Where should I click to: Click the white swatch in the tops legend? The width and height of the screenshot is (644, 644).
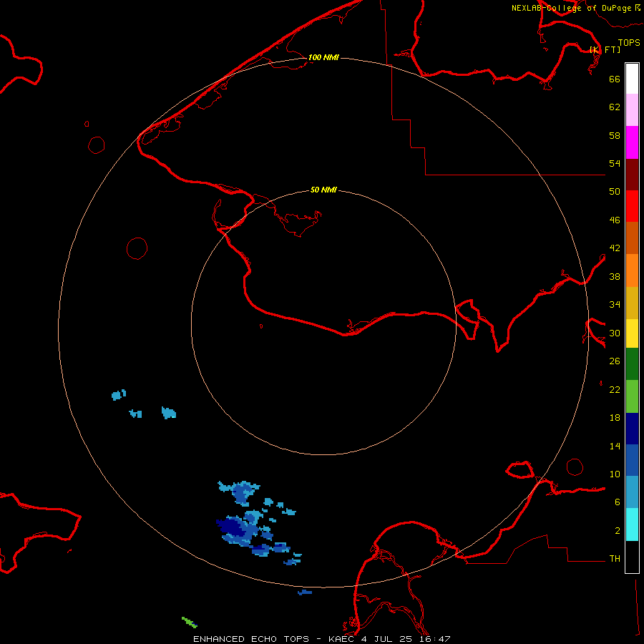632,79
